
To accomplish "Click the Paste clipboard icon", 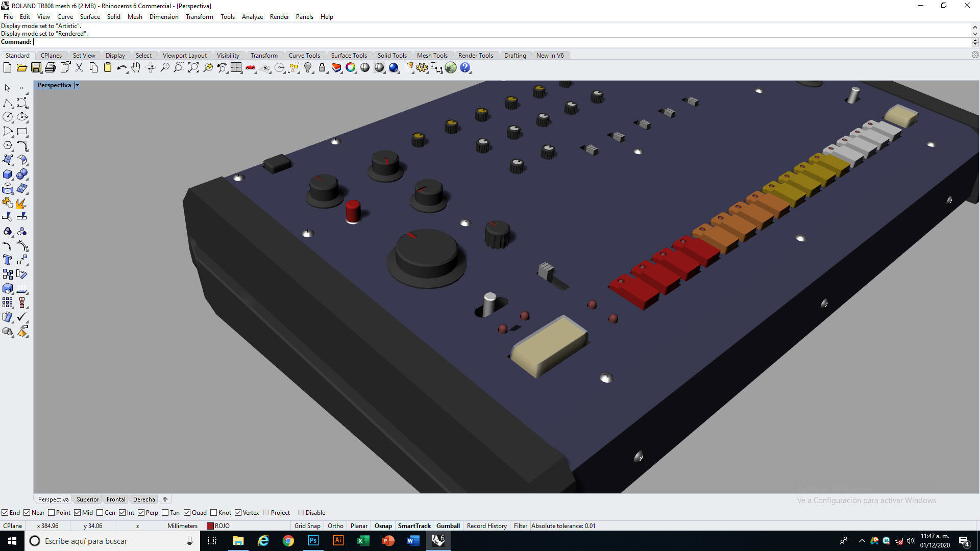I will click(x=108, y=67).
